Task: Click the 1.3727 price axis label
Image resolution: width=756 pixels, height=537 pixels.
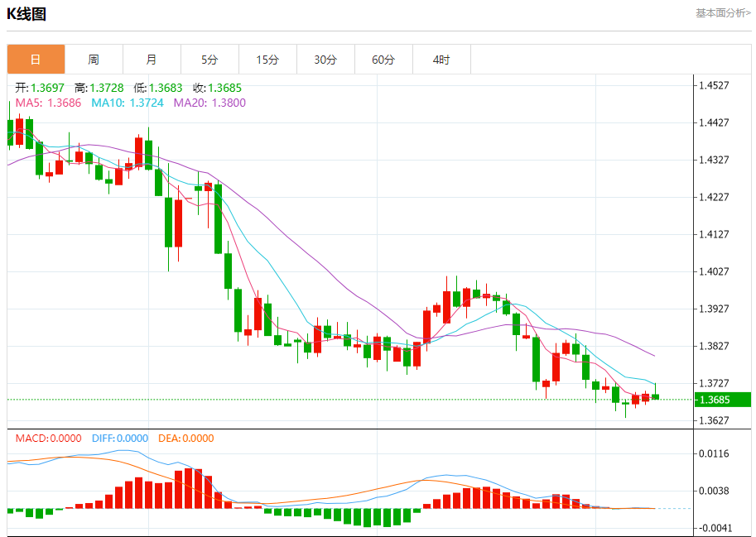Action: click(x=714, y=383)
